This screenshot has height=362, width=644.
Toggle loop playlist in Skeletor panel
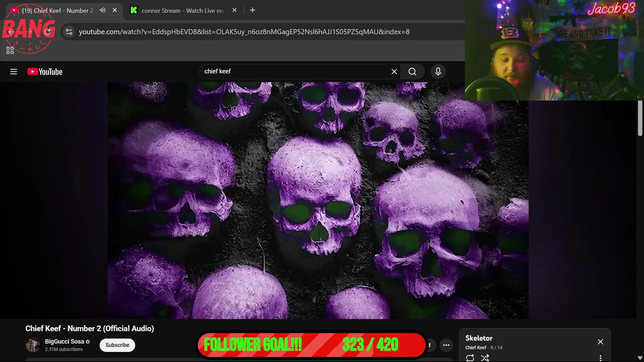470,358
